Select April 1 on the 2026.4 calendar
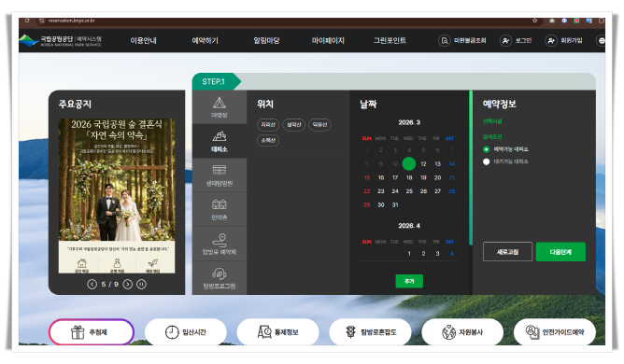Viewport: 624px width, 364px height. click(409, 254)
